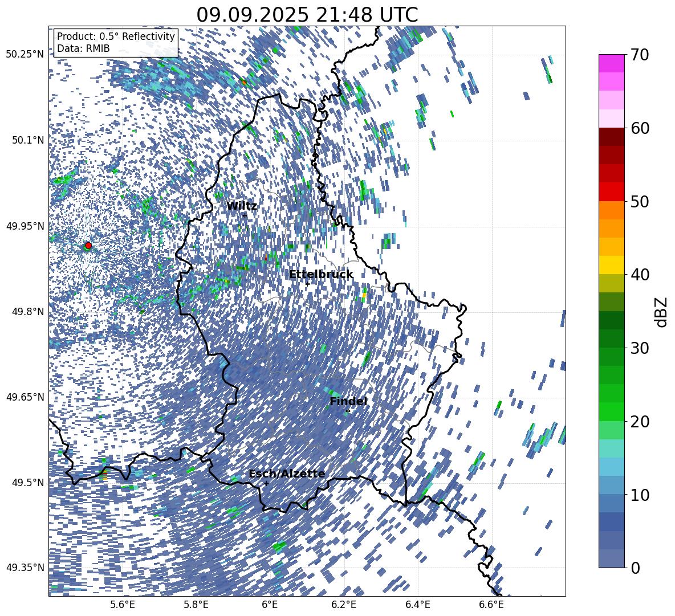Click the Ettelbruck city label
The height and width of the screenshot is (616, 675).
pos(321,275)
